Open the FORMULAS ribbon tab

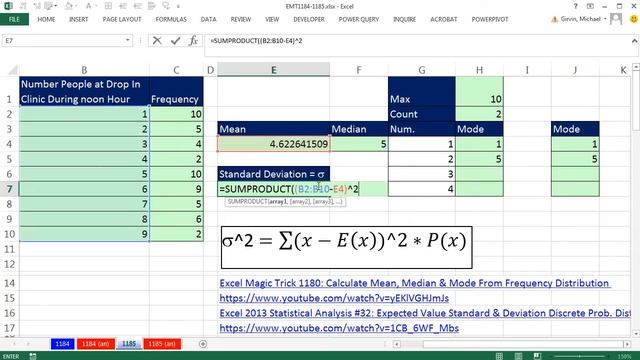171,19
